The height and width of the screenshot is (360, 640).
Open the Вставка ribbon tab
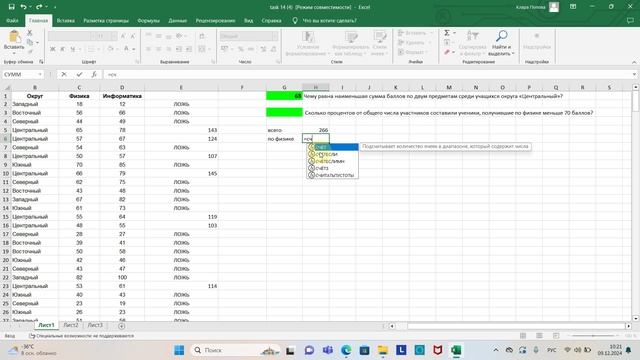coord(66,20)
